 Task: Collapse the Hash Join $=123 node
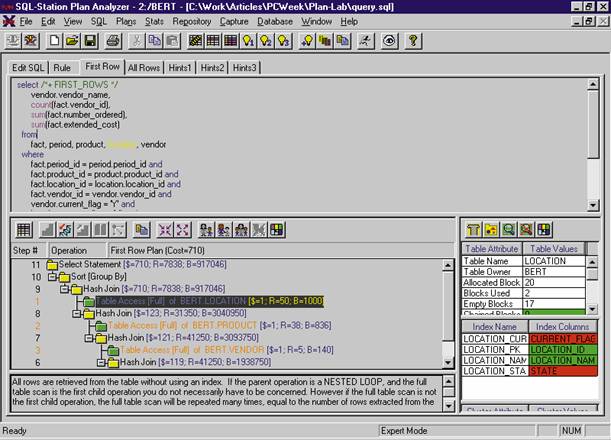point(77,313)
